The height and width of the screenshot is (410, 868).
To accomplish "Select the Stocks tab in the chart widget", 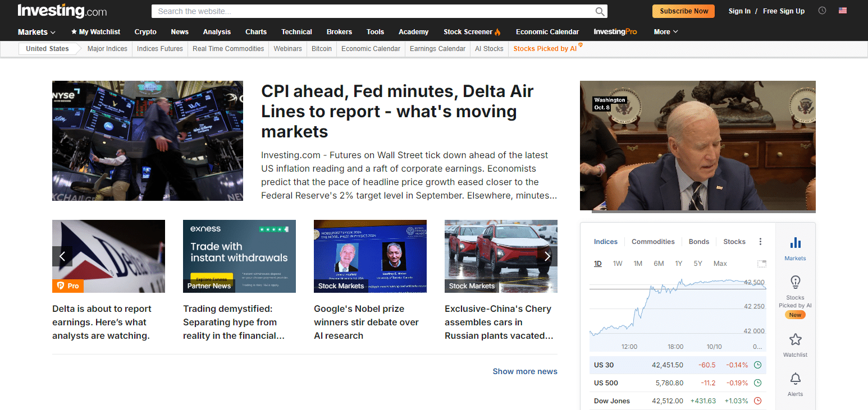I will click(x=734, y=242).
